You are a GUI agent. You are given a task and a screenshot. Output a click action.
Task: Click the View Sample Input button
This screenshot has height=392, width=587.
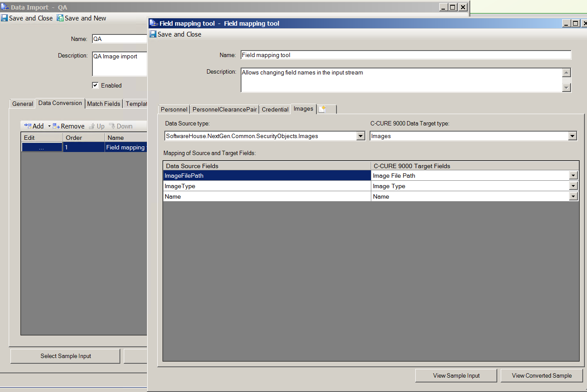(456, 376)
